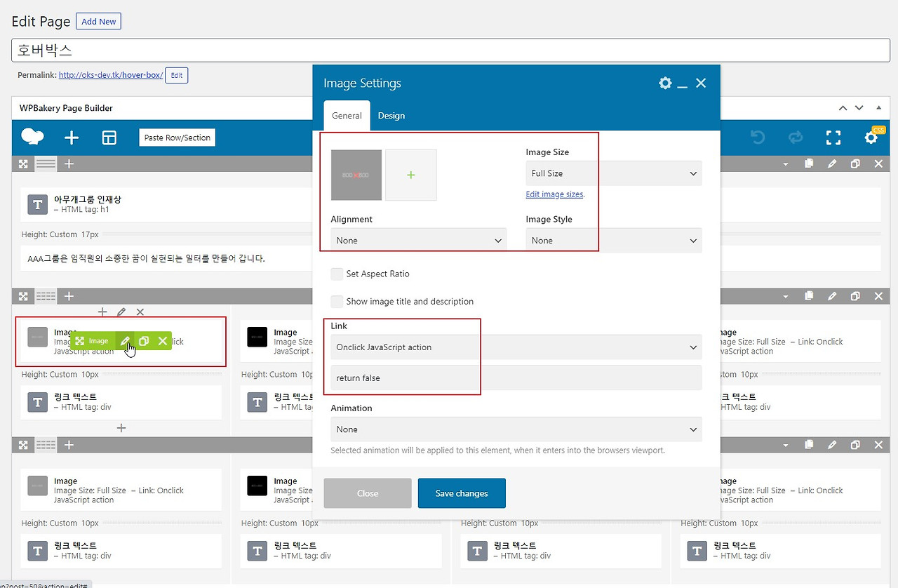
Task: Switch to the Design tab
Action: [391, 116]
